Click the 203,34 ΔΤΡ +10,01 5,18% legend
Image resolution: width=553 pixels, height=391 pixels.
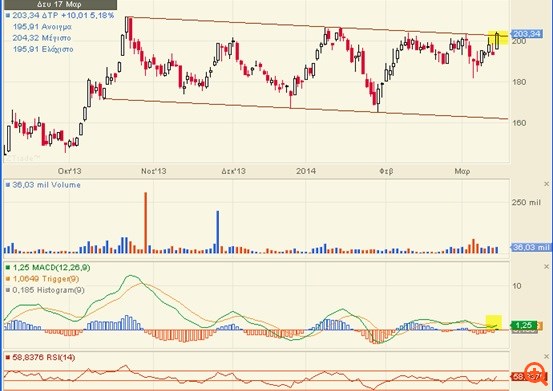pos(60,16)
